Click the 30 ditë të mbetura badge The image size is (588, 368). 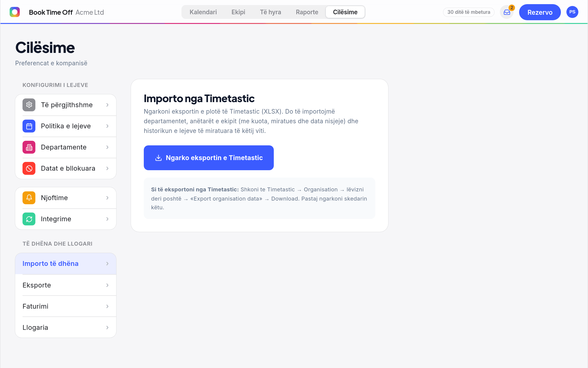[469, 12]
